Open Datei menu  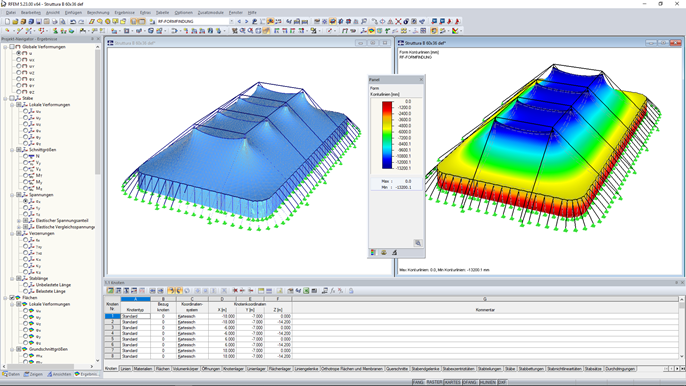tap(11, 13)
